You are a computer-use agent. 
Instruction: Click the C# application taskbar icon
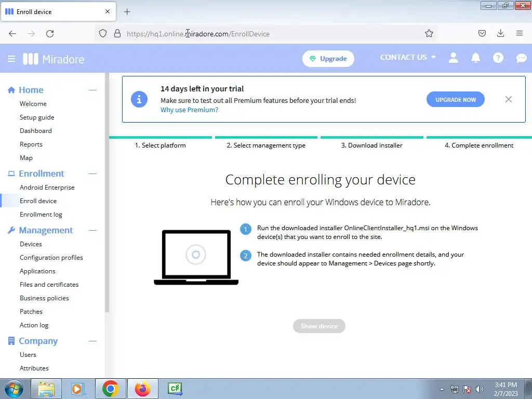point(175,389)
